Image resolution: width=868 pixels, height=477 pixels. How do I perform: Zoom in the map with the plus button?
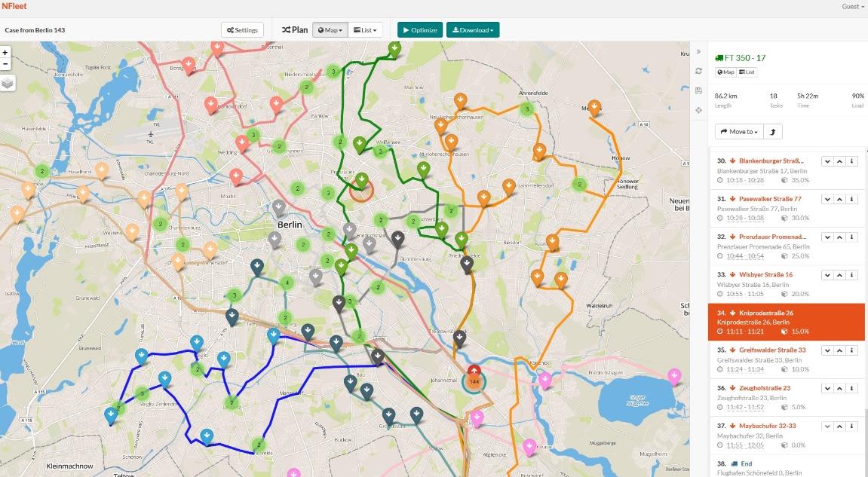[5, 53]
